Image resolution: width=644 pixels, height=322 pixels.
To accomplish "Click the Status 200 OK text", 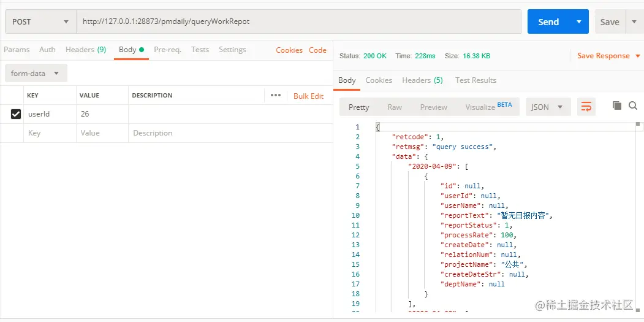I will [x=363, y=56].
